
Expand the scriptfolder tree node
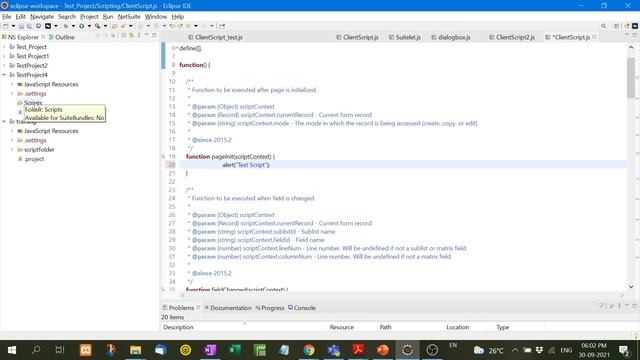click(x=12, y=149)
